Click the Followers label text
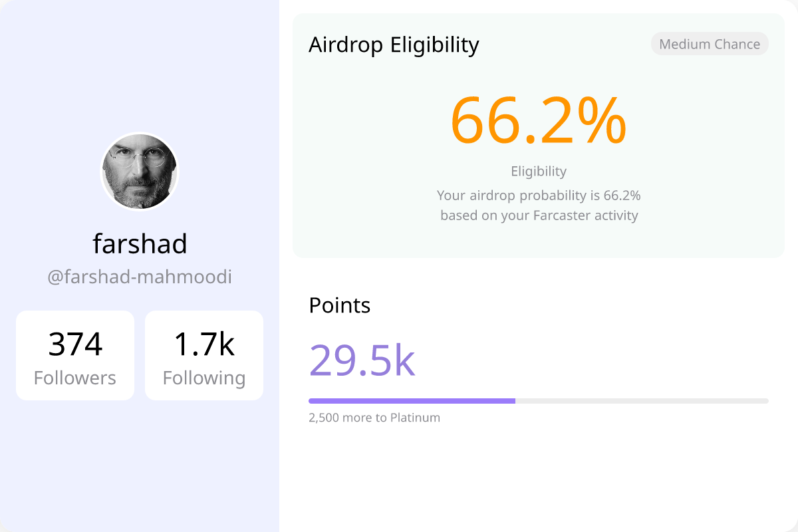 coord(75,378)
